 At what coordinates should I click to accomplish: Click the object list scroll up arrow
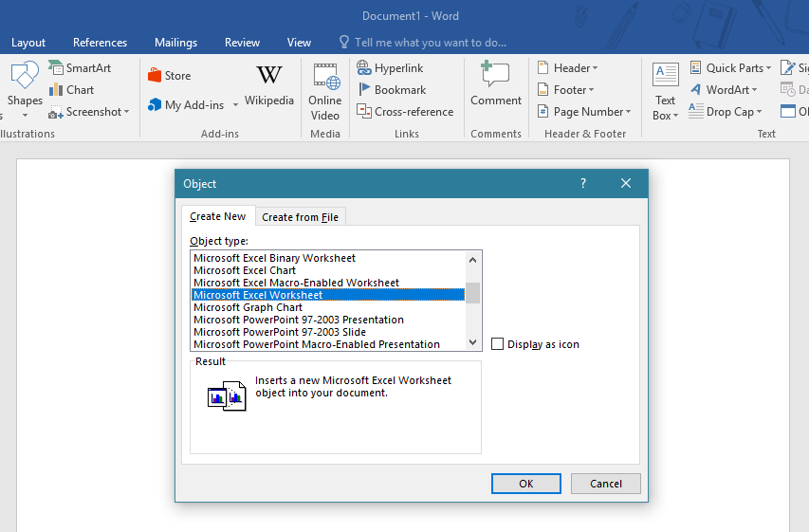[x=472, y=260]
